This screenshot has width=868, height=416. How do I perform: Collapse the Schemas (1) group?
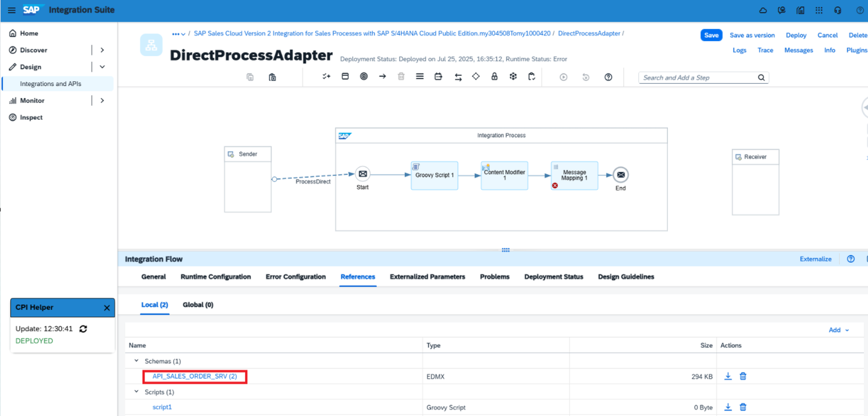coord(137,361)
